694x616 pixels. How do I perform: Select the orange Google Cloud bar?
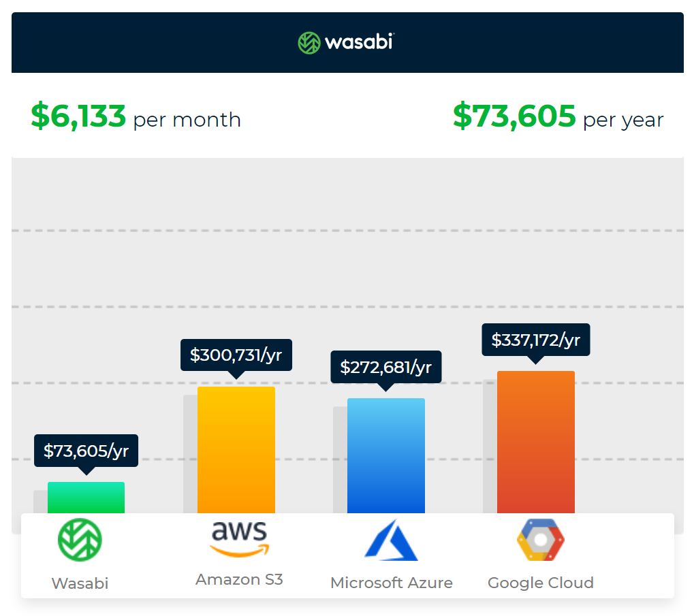tap(535, 442)
